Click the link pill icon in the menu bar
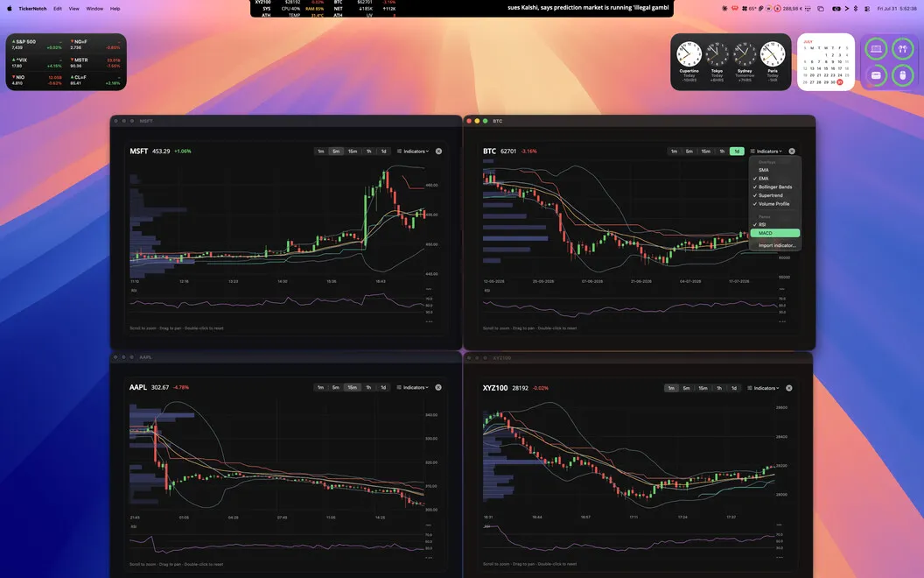924x578 pixels. pos(836,8)
